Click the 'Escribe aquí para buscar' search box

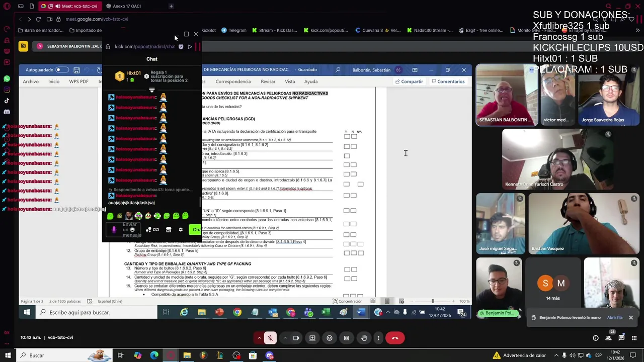pos(97,312)
